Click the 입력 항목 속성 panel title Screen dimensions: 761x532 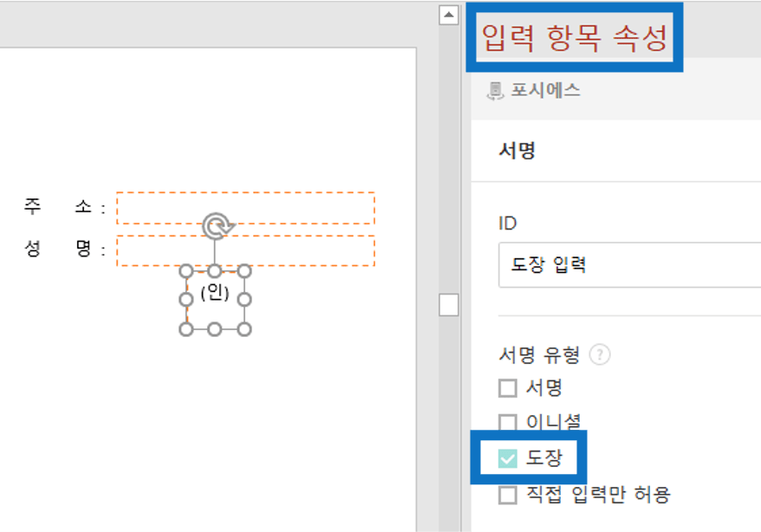pos(575,37)
